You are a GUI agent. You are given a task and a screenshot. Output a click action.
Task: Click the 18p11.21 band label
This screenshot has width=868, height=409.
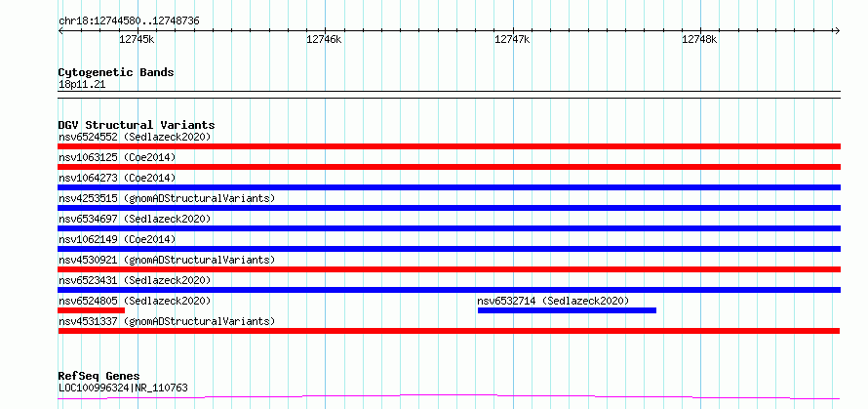(x=82, y=85)
